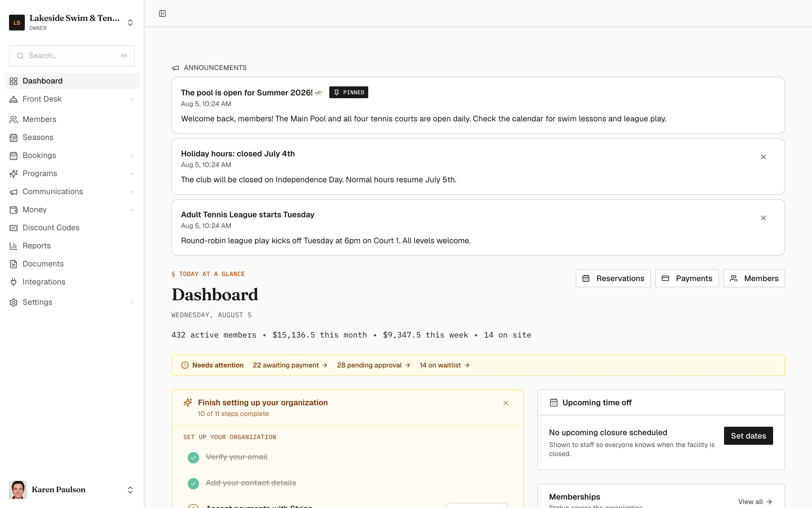Toggle the Add your contact details checkmark
Image resolution: width=812 pixels, height=508 pixels.
(x=193, y=483)
